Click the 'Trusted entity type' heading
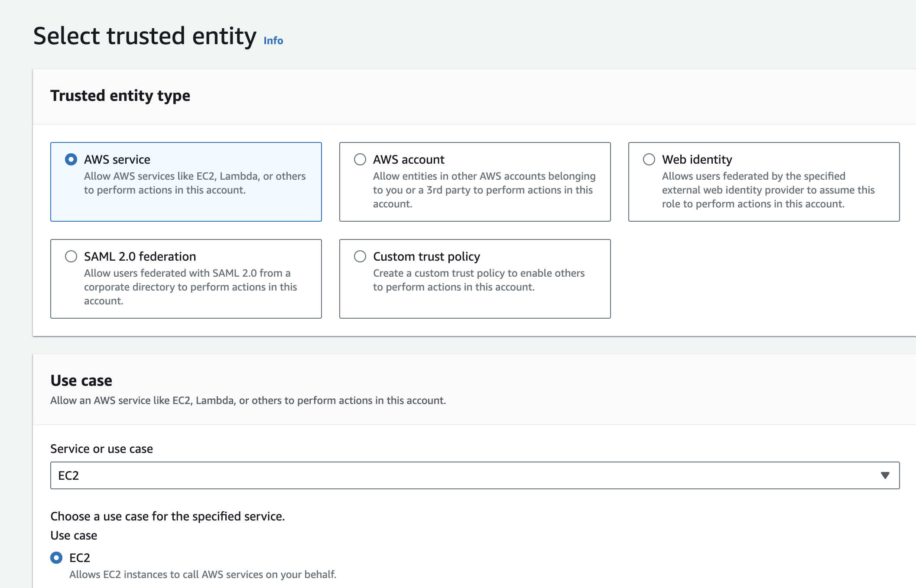The image size is (916, 588). [x=120, y=96]
